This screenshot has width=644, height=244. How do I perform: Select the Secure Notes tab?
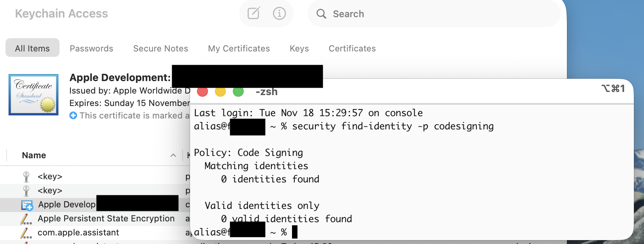[x=160, y=48]
